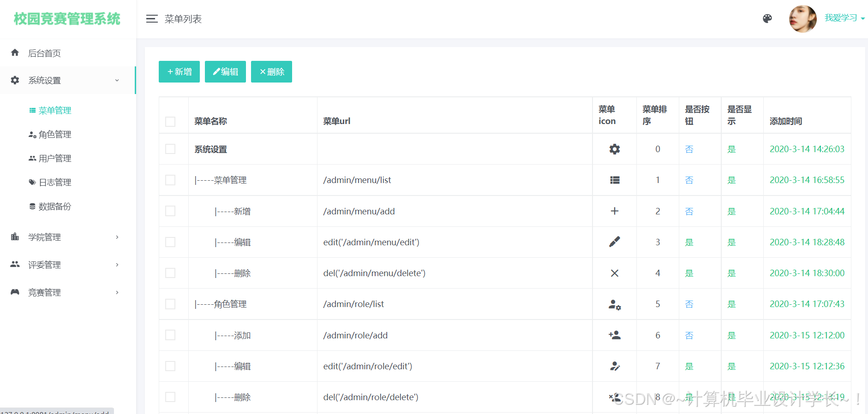Click the list icon in 菜单管理 table row
Image resolution: width=868 pixels, height=414 pixels.
615,180
